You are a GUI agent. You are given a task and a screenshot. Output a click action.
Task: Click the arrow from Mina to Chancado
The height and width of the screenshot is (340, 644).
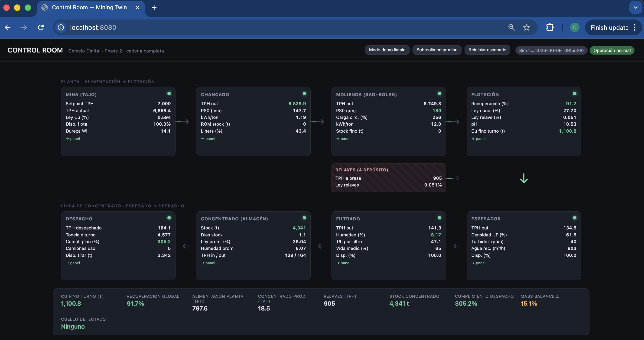182,122
